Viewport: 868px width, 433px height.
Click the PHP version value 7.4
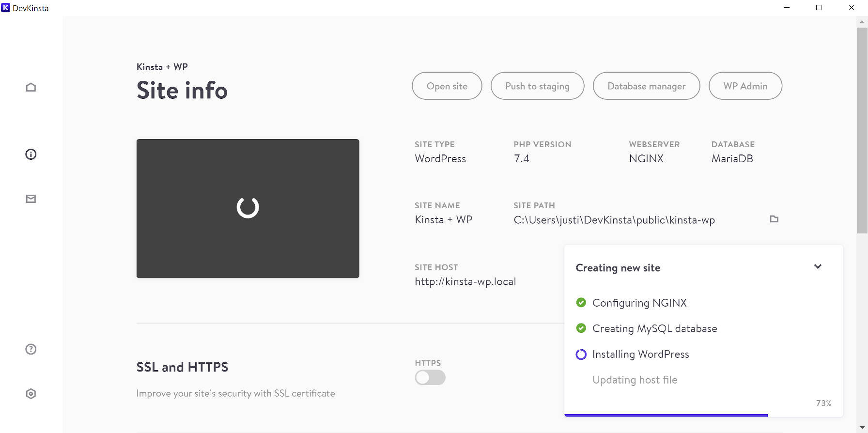522,159
